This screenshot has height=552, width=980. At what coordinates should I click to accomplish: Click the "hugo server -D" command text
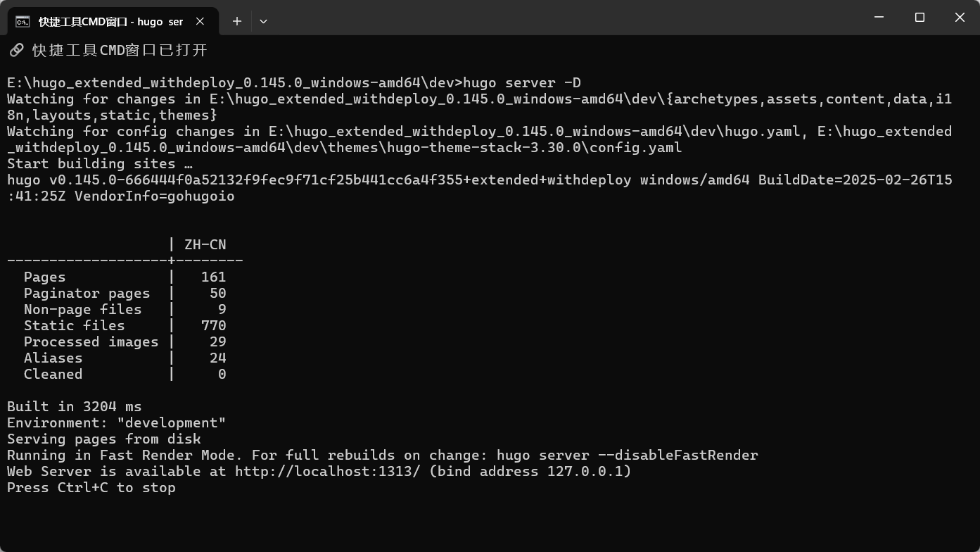coord(522,83)
